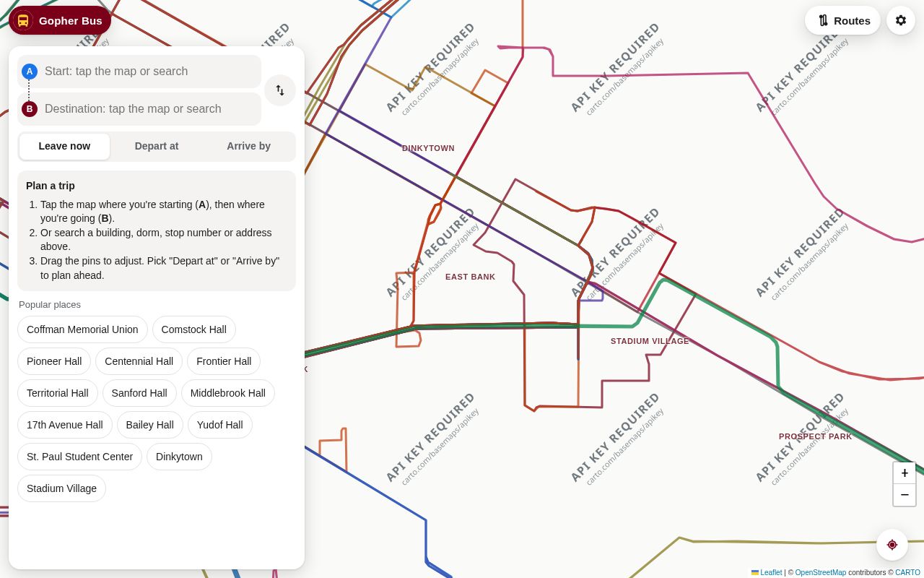Click the PROSPECT PARK map label
Image resolution: width=924 pixels, height=578 pixels.
point(816,436)
